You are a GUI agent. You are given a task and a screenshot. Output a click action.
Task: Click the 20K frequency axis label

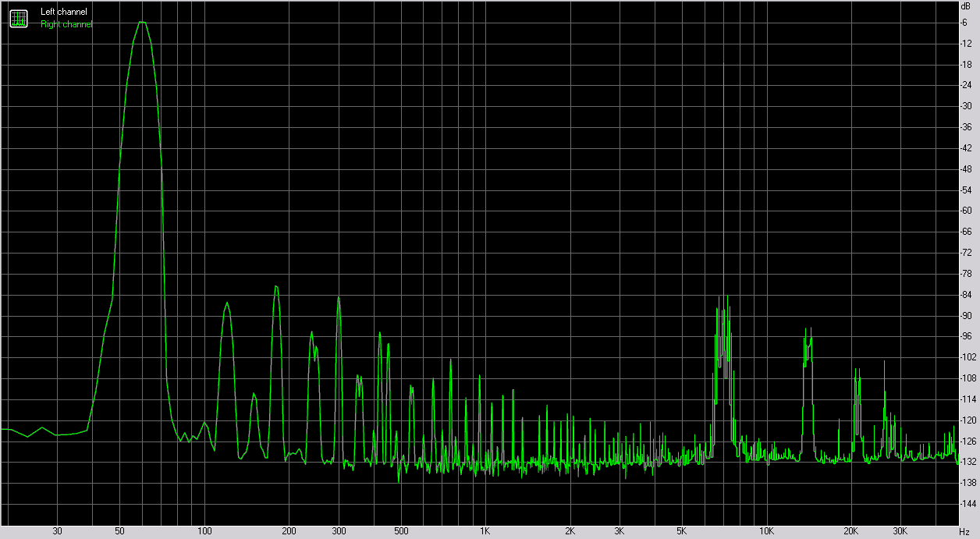pos(851,531)
